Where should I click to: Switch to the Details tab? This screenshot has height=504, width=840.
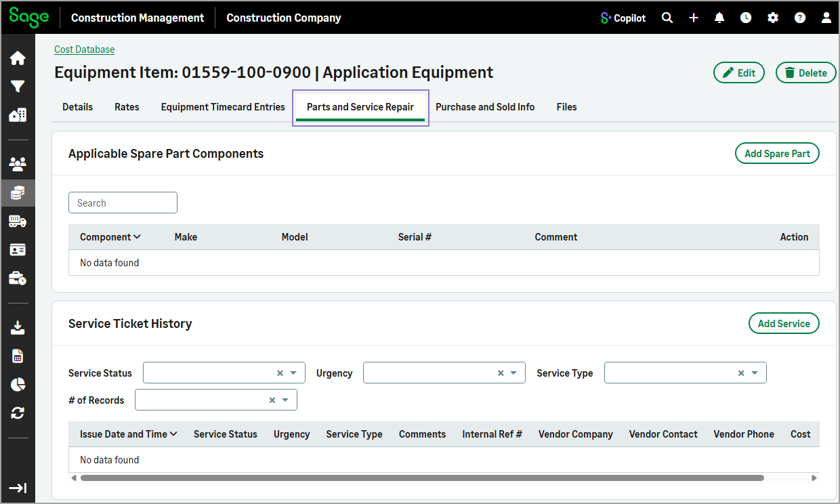coord(78,107)
